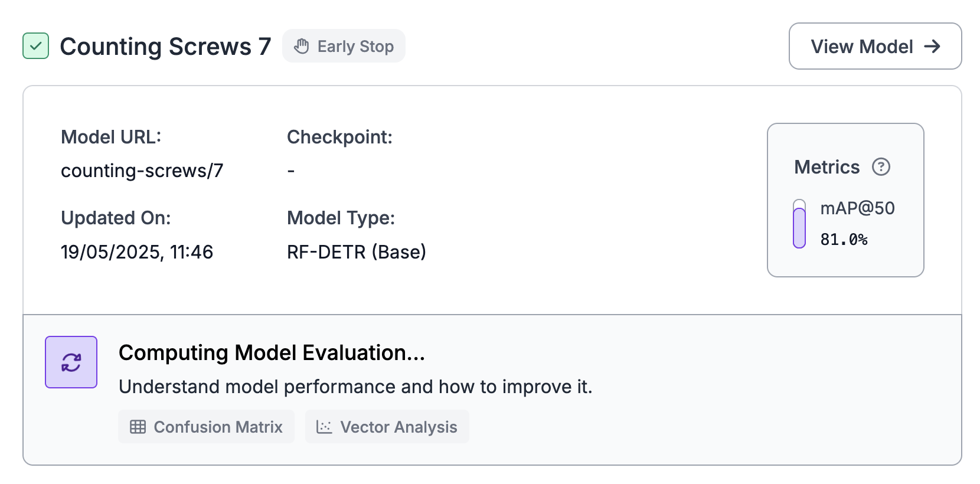Viewport: 980px width, 484px height.
Task: Click the 19/05/2025, 11:46 updated date
Action: (x=136, y=252)
